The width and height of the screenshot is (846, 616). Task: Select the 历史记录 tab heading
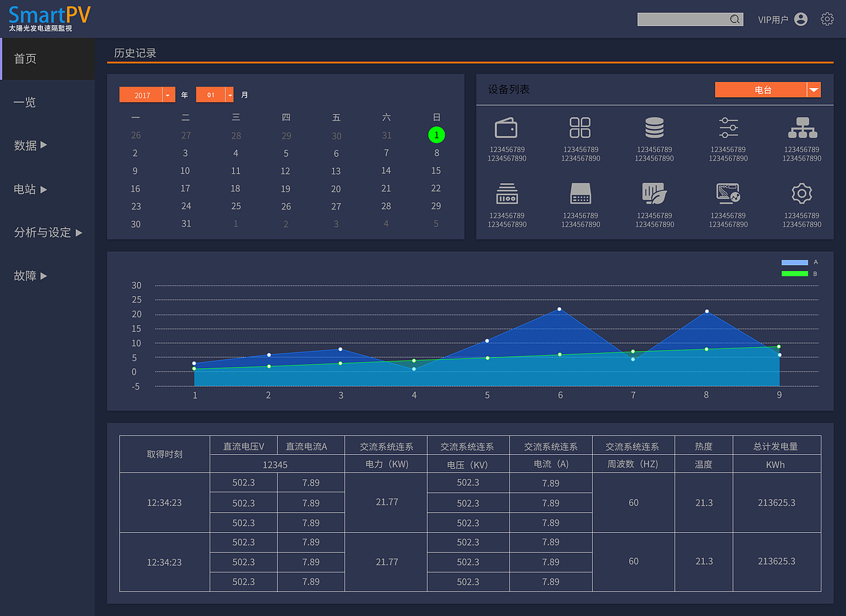pyautogui.click(x=135, y=53)
